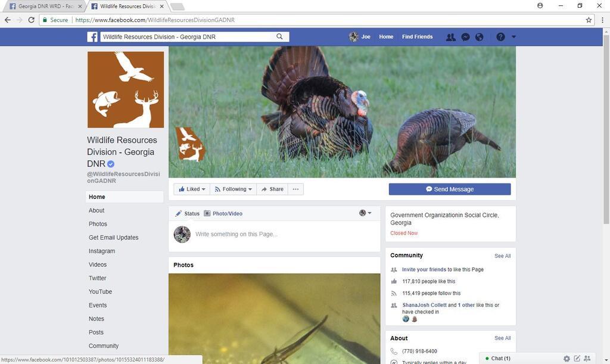Open Messenger messages icon

[465, 37]
